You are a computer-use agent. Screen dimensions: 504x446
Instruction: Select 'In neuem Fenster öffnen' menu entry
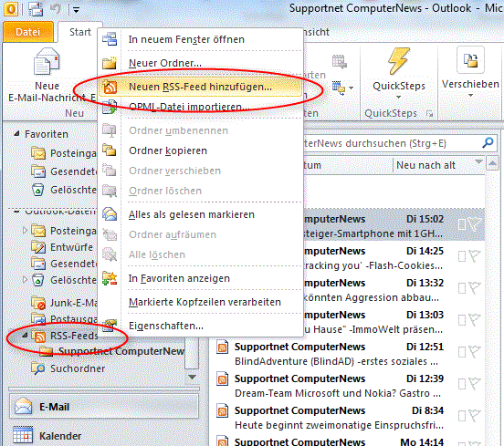(201, 39)
